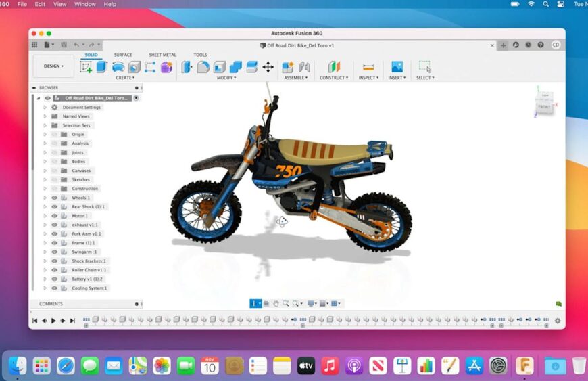
Task: Expand the Document Settings node
Action: [x=45, y=107]
